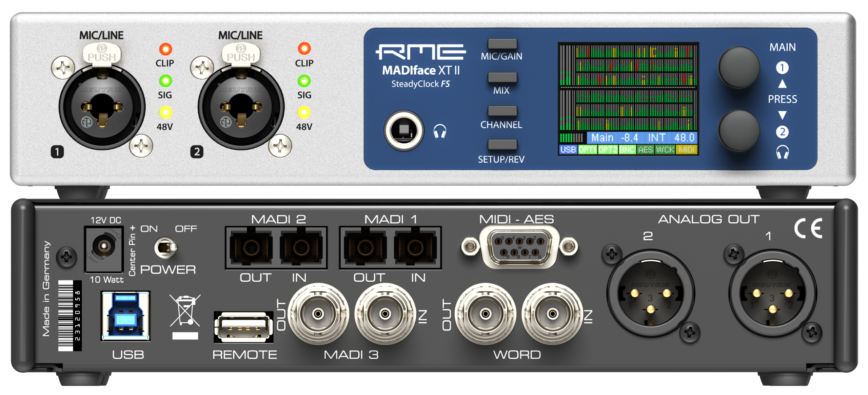
Task: Click the 'MADIface XT II' model name
Action: pos(421,70)
